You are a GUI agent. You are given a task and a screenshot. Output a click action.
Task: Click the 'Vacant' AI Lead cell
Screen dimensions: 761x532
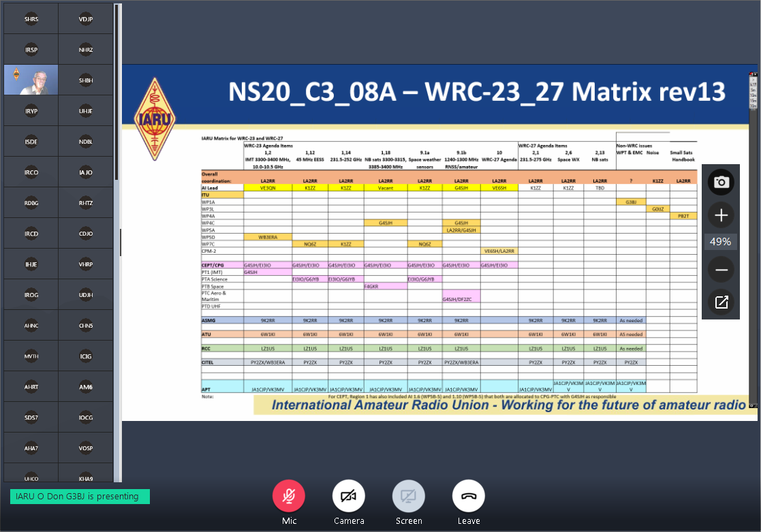click(386, 188)
